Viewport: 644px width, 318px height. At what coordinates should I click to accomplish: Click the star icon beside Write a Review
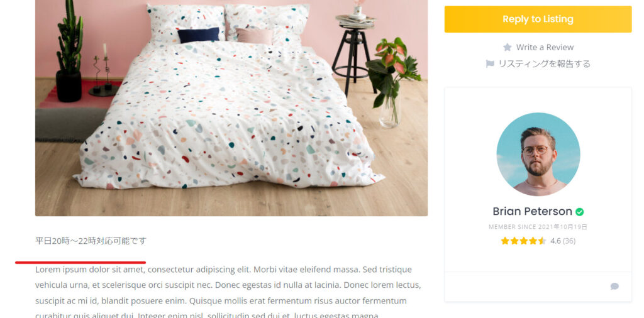point(508,47)
